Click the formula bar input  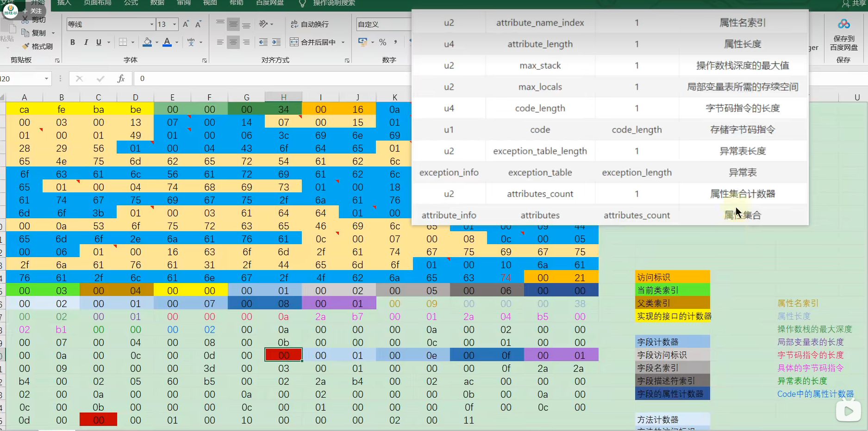click(x=272, y=79)
